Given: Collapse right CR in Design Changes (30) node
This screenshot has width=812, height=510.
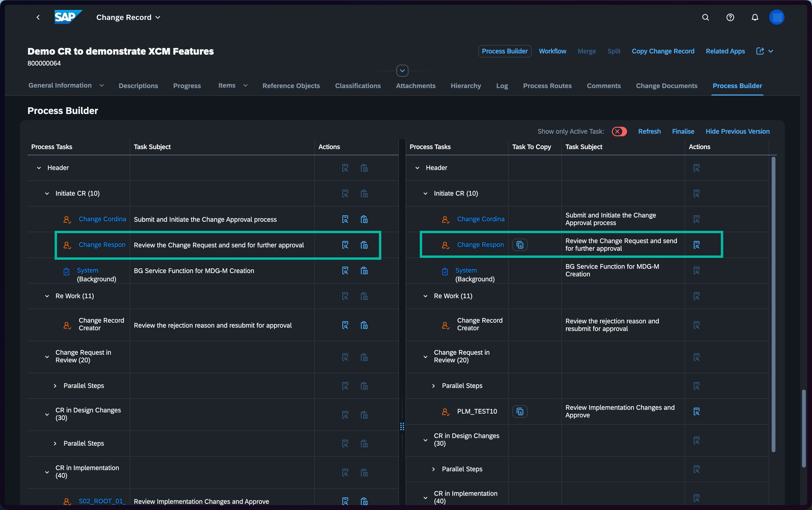Looking at the screenshot, I should [x=425, y=440].
